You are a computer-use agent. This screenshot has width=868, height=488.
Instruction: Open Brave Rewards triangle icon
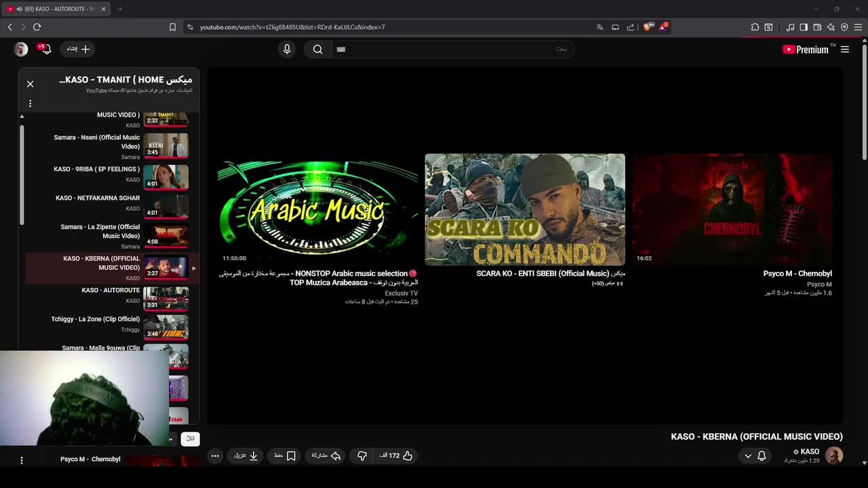coord(663,27)
